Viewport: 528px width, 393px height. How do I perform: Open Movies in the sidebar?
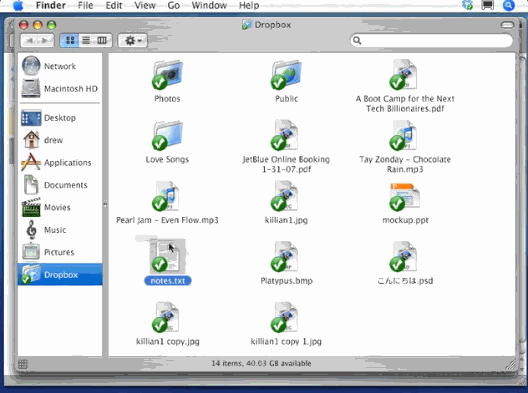coord(60,207)
